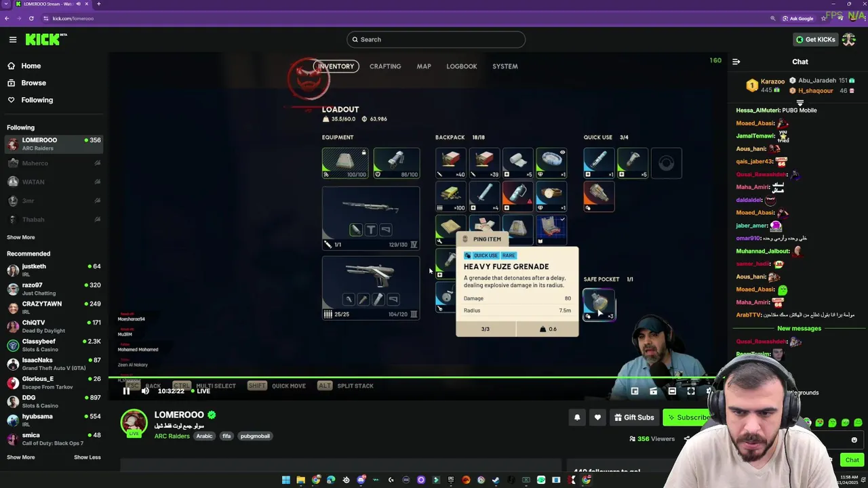The image size is (868, 488).
Task: Select the MAP game tab
Action: click(424, 66)
